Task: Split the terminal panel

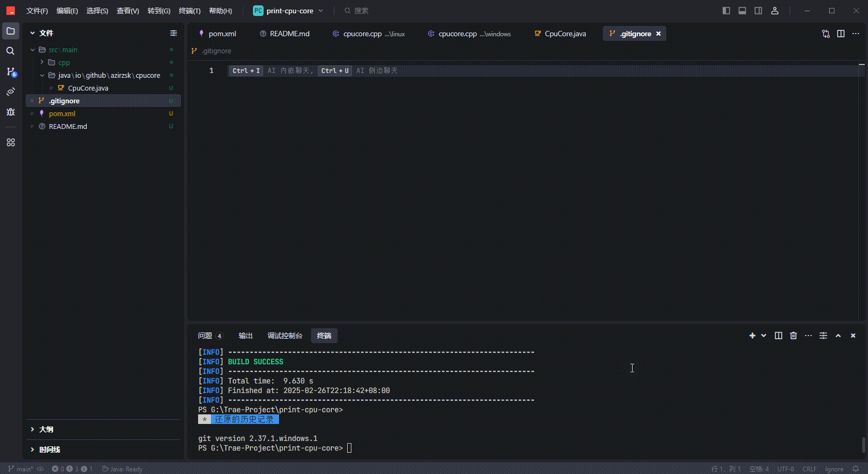Action: click(779, 336)
